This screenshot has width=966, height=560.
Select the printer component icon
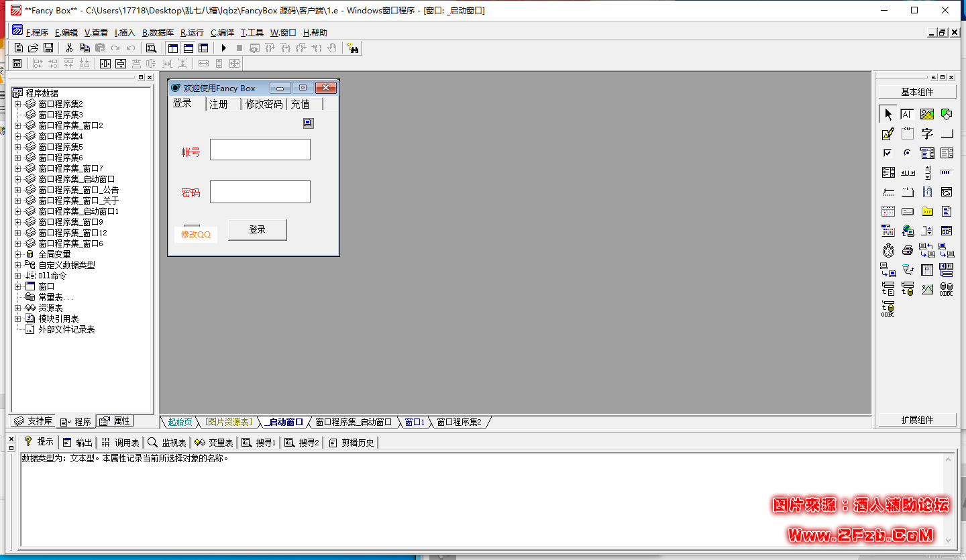908,250
